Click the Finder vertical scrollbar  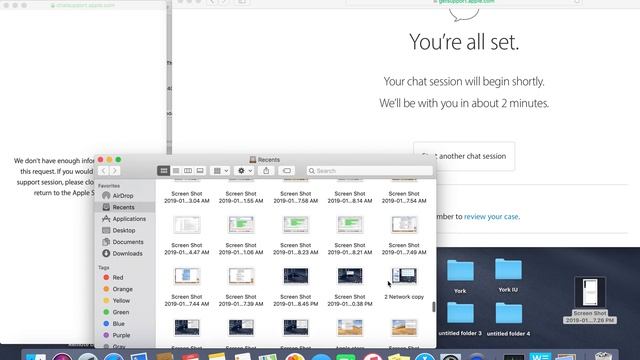433,307
